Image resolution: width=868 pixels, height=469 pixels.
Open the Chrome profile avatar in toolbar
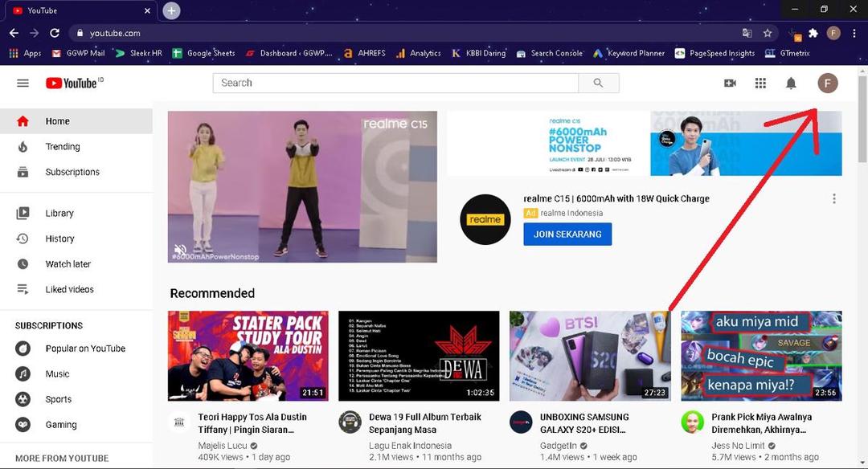pos(833,33)
